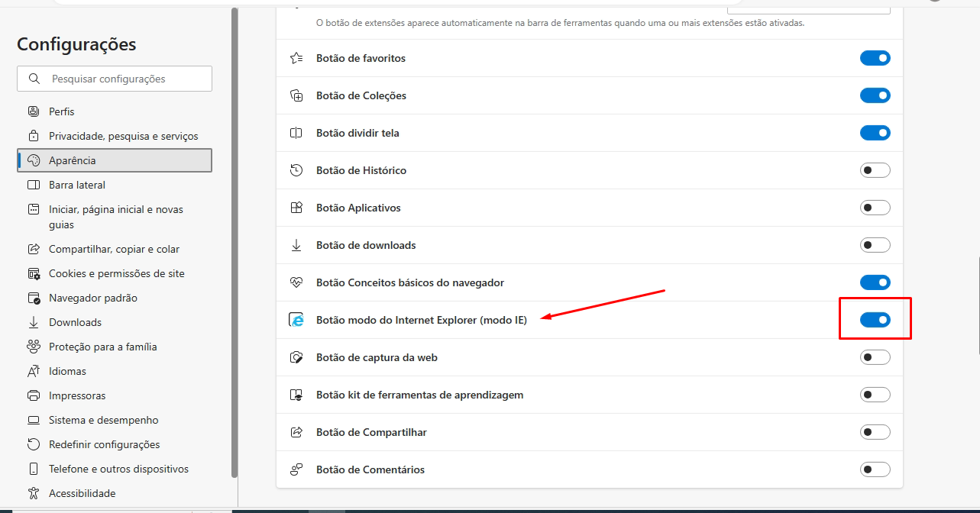Click the Impressoras printer icon
The width and height of the screenshot is (980, 513).
pyautogui.click(x=34, y=395)
